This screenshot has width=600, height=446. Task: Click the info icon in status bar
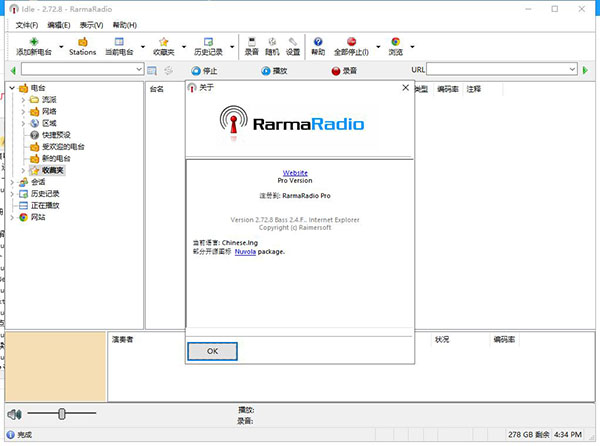coord(11,435)
